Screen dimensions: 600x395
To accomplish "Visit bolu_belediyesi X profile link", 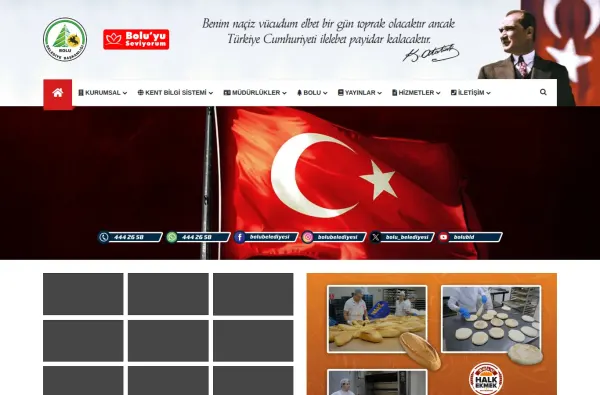I will (x=402, y=237).
